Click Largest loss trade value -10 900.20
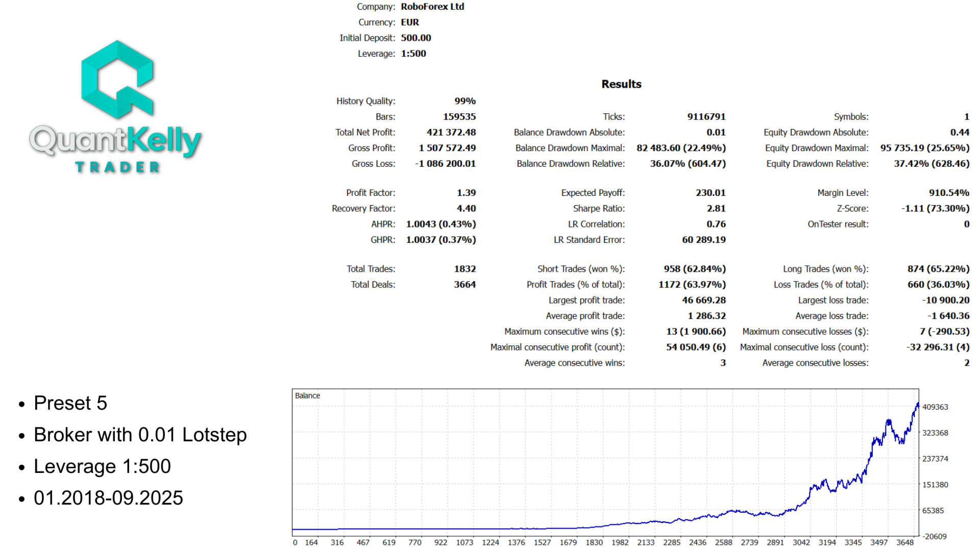This screenshot has width=980, height=551. (x=946, y=300)
